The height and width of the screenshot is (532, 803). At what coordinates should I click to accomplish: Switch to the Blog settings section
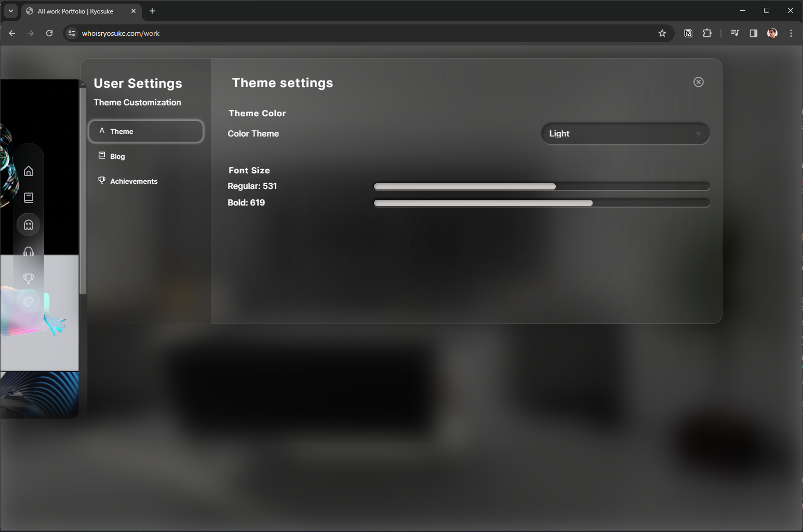pos(146,156)
